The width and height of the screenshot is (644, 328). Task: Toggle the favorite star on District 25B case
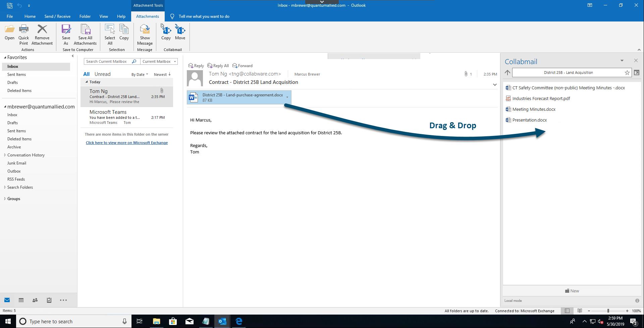pos(627,73)
